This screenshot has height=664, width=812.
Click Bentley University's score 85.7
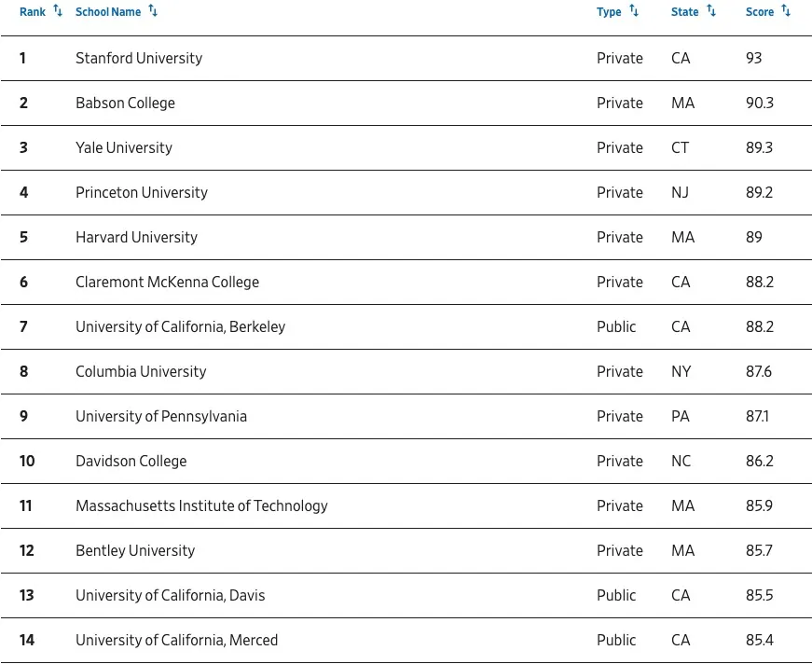pos(760,550)
